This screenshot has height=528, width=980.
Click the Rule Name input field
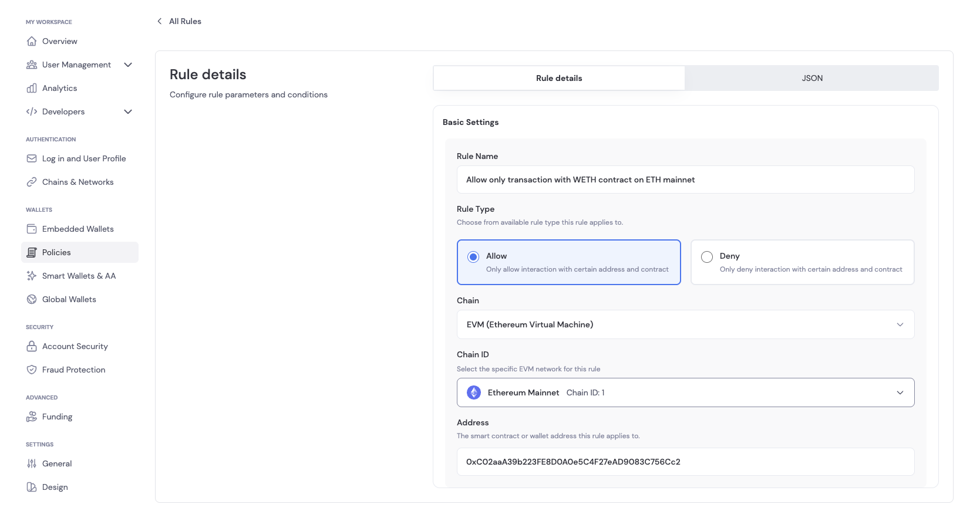coord(685,180)
